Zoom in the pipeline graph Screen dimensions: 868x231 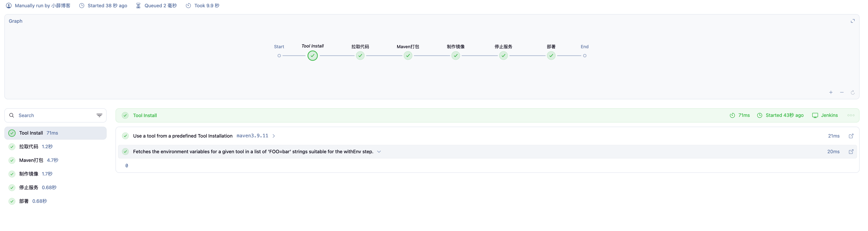pos(831,92)
